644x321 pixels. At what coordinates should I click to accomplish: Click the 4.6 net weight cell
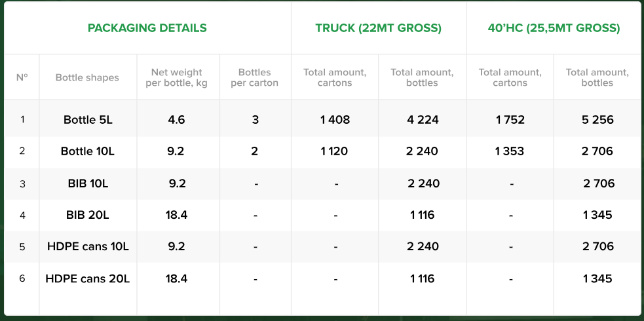click(x=176, y=120)
